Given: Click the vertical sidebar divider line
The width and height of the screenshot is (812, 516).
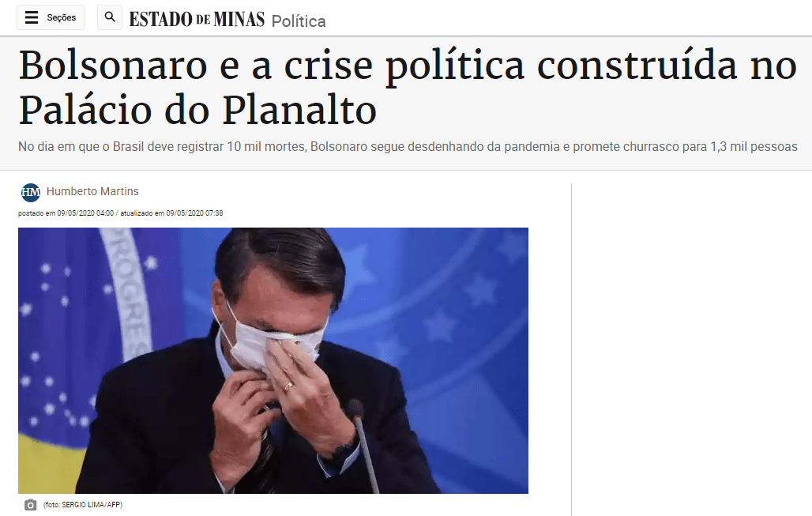Looking at the screenshot, I should [x=571, y=349].
